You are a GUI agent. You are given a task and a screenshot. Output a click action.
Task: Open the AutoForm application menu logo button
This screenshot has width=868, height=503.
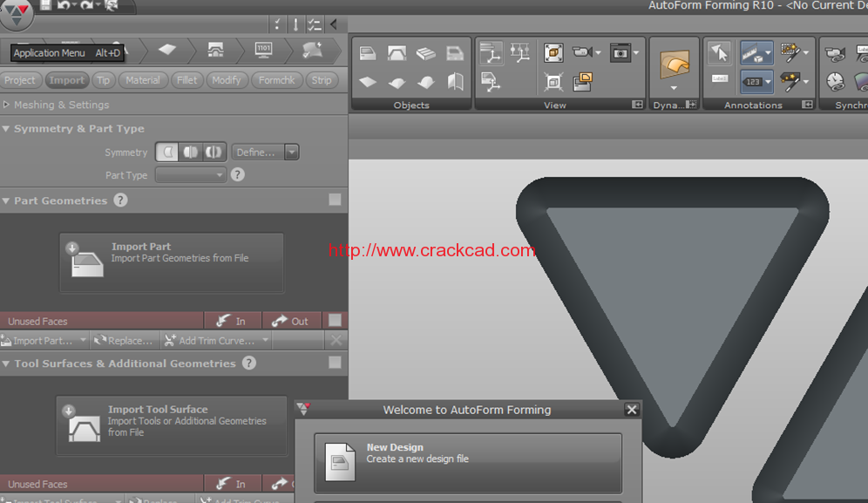tap(16, 13)
